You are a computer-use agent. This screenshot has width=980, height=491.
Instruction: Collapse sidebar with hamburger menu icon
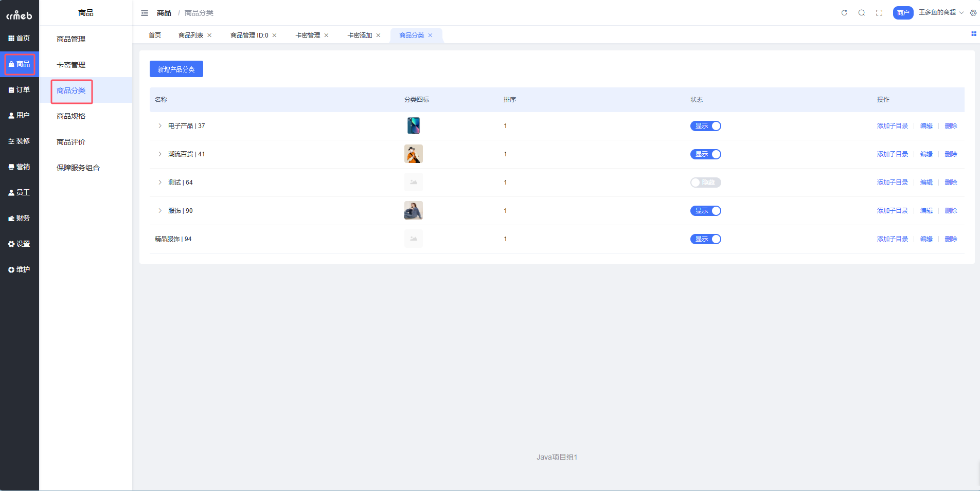click(x=145, y=13)
